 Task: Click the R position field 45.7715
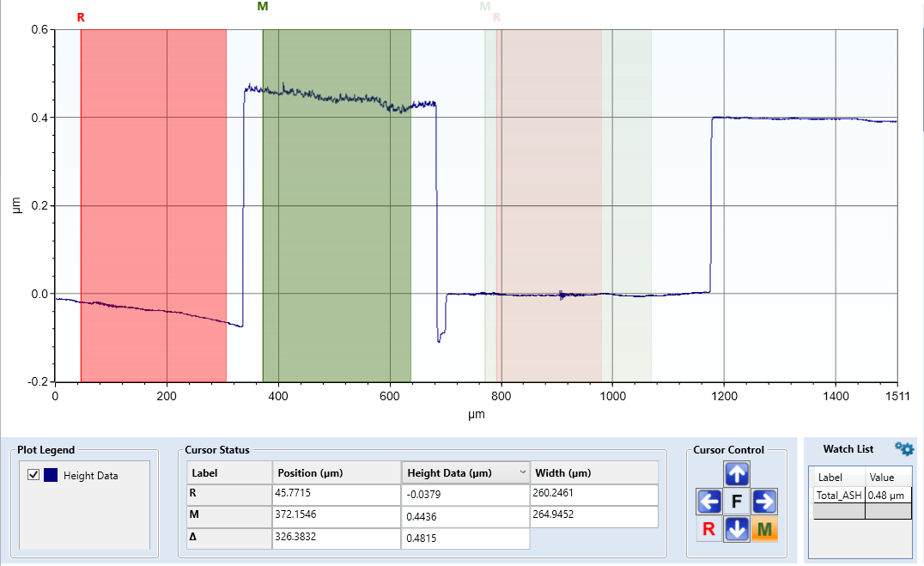click(337, 495)
